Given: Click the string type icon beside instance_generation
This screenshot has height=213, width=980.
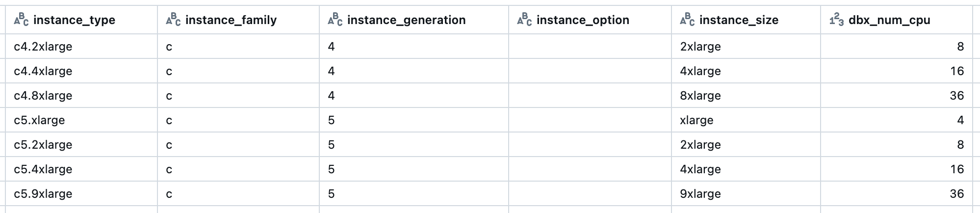Looking at the screenshot, I should [335, 20].
